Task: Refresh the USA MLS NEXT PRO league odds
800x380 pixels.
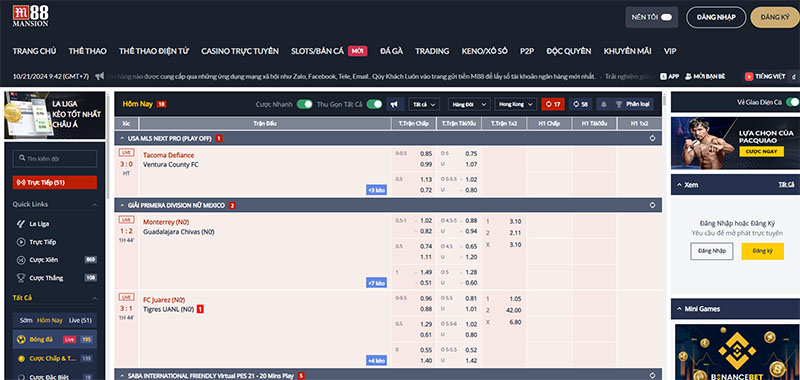Action: (652, 138)
